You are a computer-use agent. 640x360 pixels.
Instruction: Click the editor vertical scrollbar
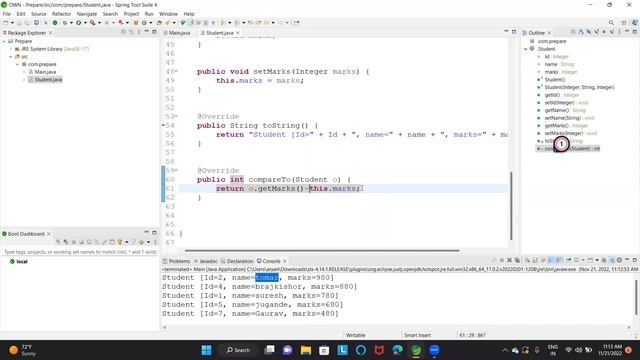coord(511,206)
